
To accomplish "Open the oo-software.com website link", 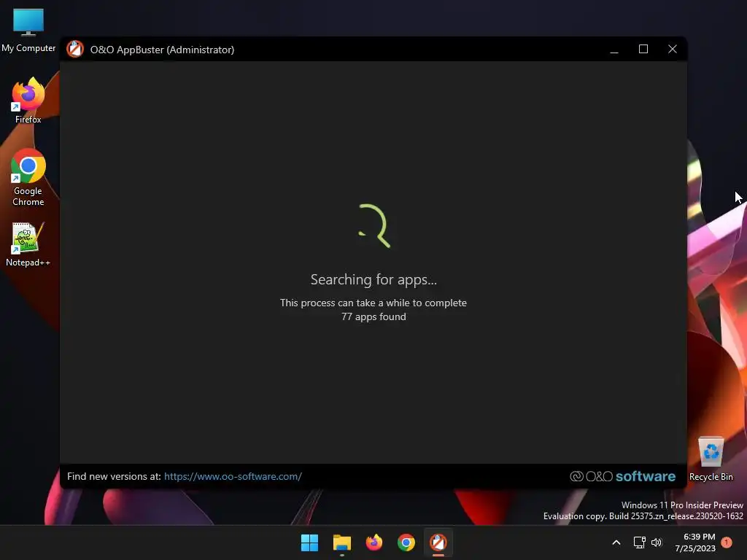I will [233, 476].
